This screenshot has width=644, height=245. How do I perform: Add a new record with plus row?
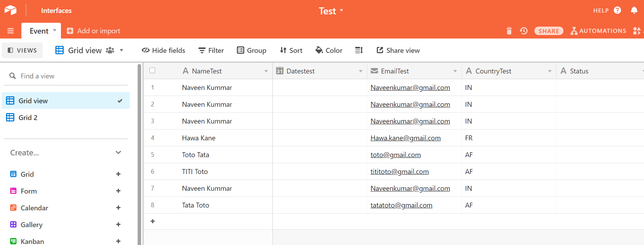tap(153, 221)
